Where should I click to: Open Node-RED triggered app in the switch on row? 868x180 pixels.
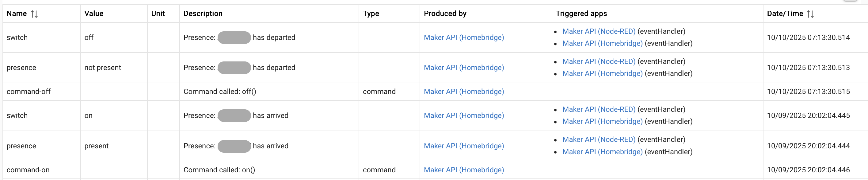[598, 109]
